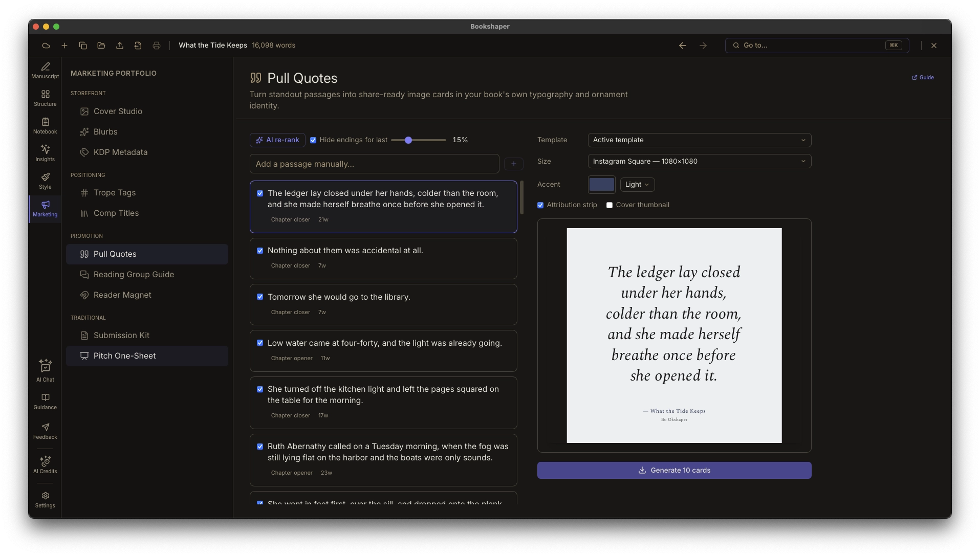The image size is (980, 556).
Task: Click the printer icon in toolbar
Action: [157, 46]
